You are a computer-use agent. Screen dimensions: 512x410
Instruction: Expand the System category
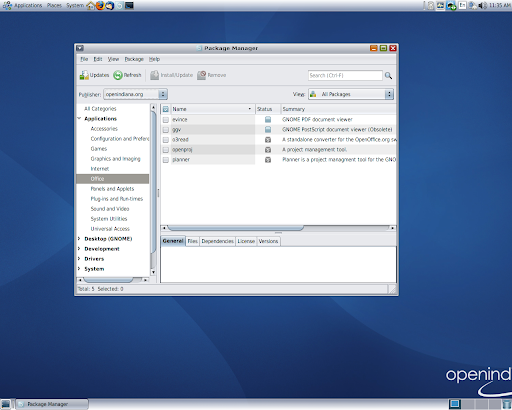(x=79, y=269)
